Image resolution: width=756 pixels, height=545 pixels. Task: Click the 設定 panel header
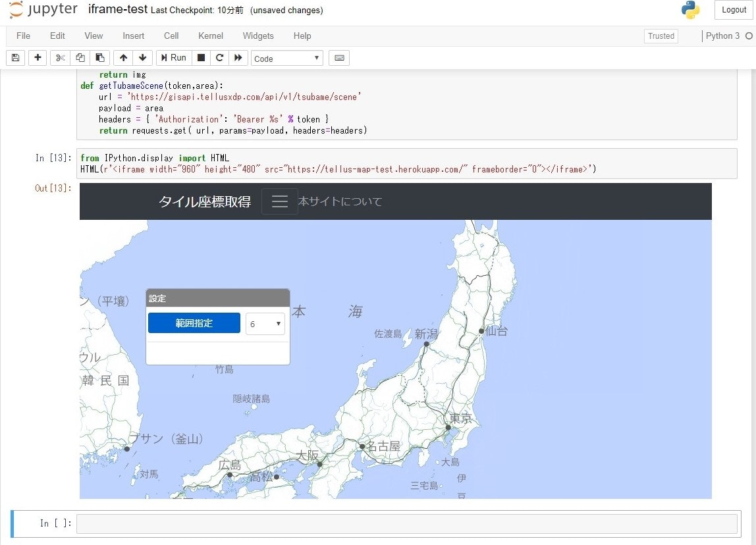(x=218, y=298)
